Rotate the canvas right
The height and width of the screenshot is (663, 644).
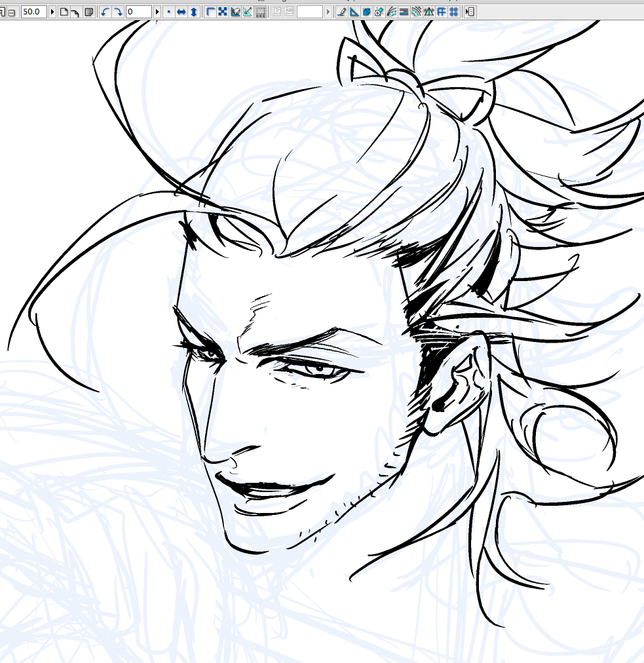tap(118, 12)
